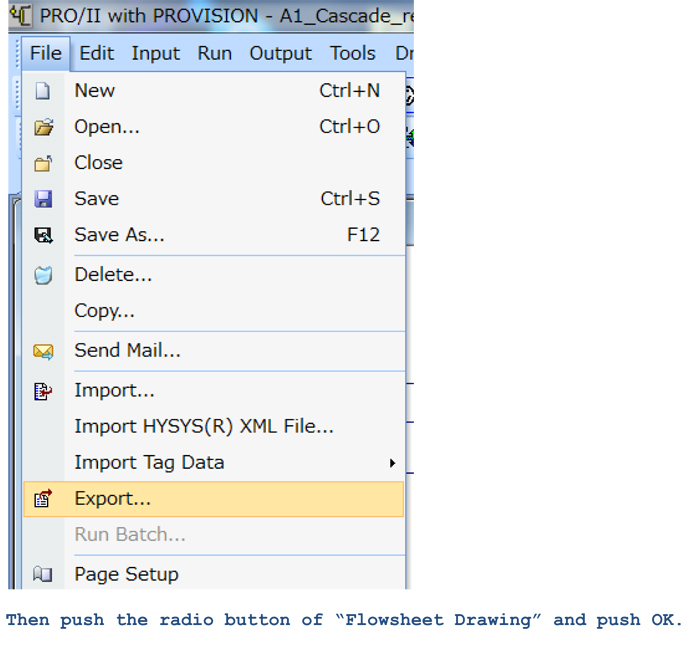Open the Run menu
Screen dimensions: 700x664
(214, 54)
